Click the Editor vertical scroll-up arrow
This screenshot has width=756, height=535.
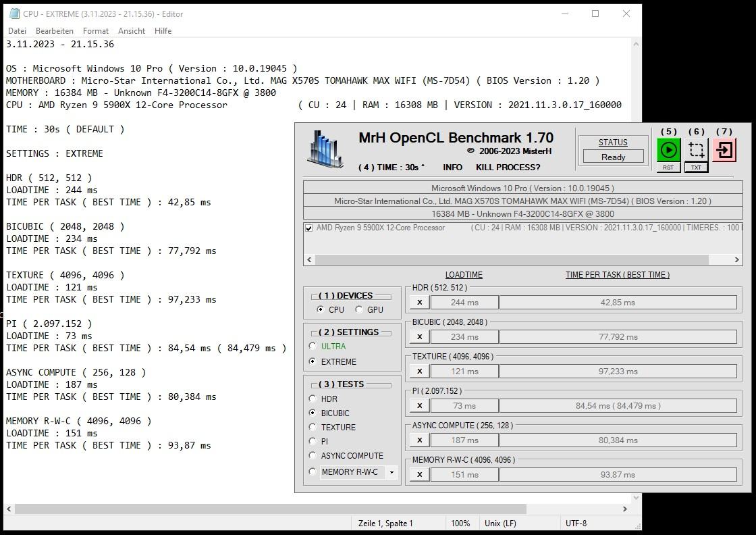tap(636, 45)
